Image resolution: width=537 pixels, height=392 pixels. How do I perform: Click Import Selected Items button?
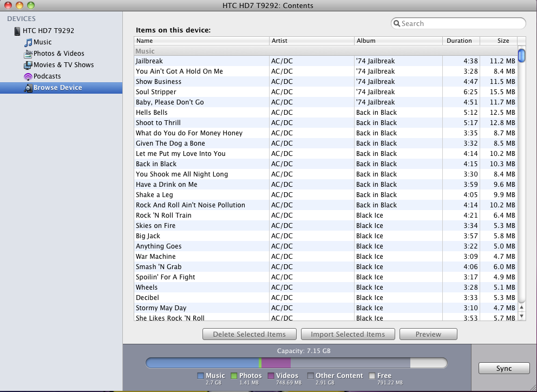pyautogui.click(x=348, y=335)
